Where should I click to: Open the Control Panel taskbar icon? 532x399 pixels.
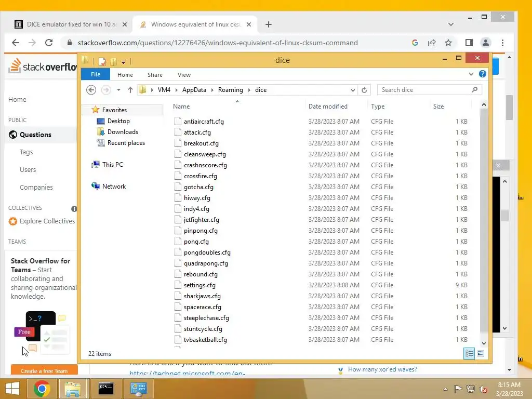(x=138, y=389)
